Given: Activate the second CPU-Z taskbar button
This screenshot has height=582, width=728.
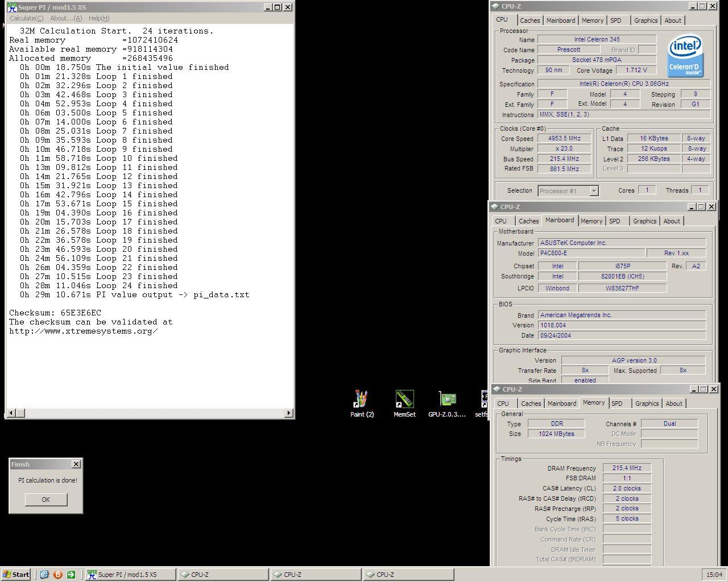Looking at the screenshot, I should click(316, 575).
